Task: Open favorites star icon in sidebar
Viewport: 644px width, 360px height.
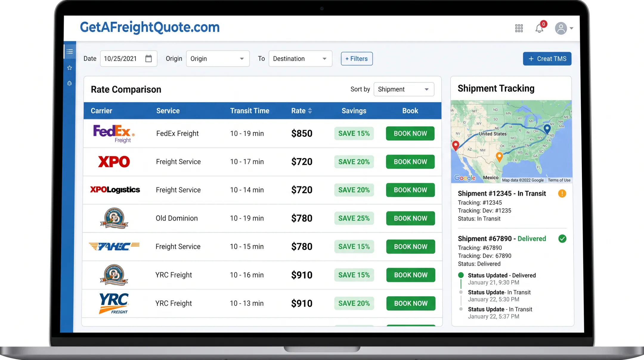Action: coord(69,68)
